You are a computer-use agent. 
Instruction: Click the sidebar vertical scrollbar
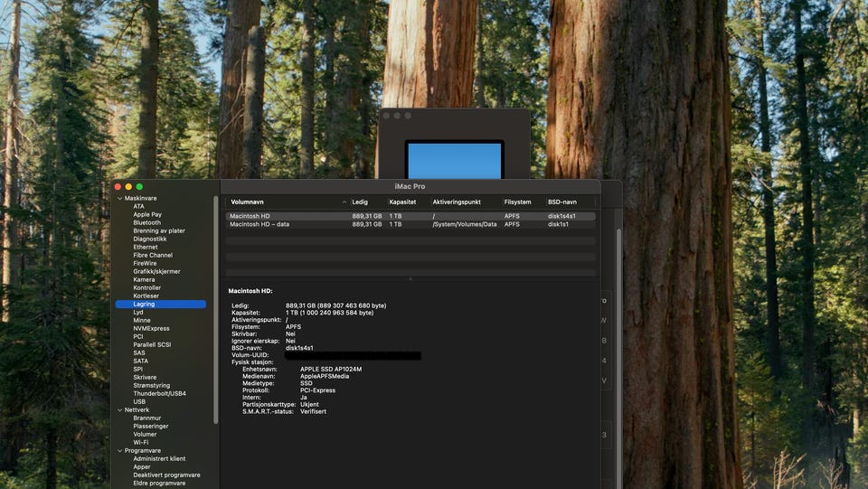215,307
